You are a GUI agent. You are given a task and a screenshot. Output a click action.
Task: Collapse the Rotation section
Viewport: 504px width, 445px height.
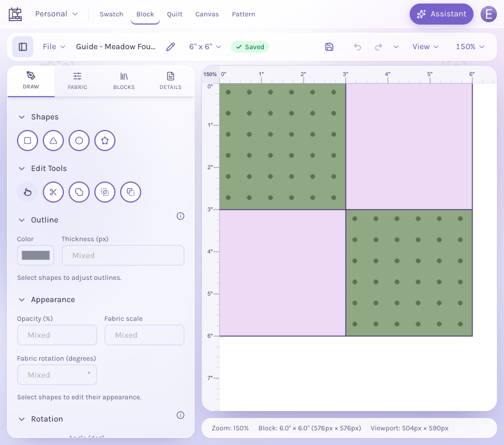[22, 419]
